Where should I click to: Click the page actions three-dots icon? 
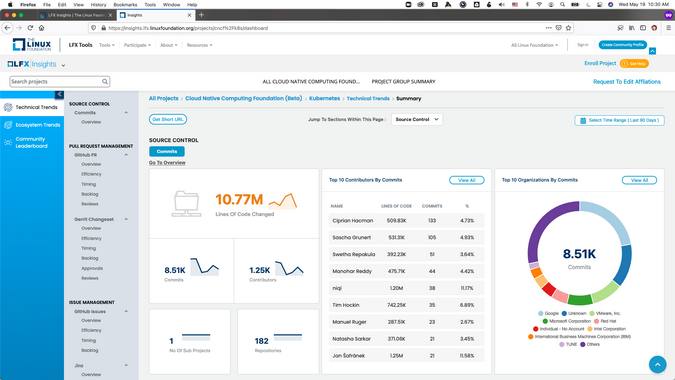pos(548,28)
